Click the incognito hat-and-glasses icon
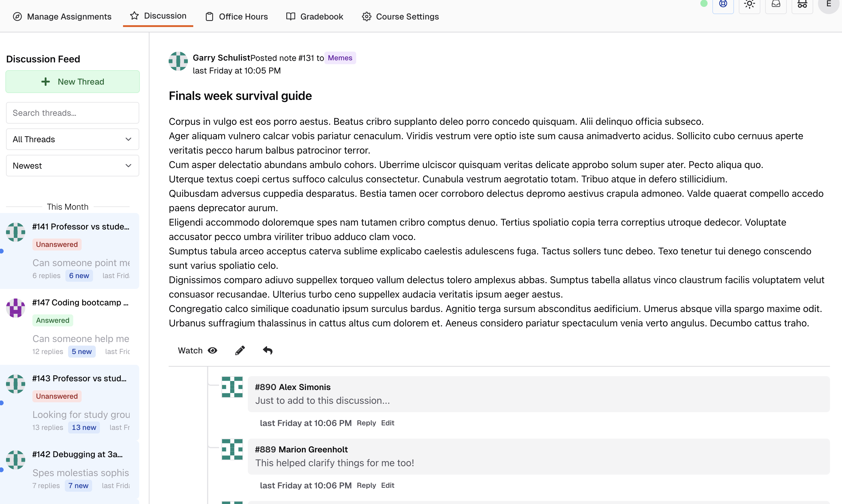The height and width of the screenshot is (504, 842). click(x=802, y=4)
